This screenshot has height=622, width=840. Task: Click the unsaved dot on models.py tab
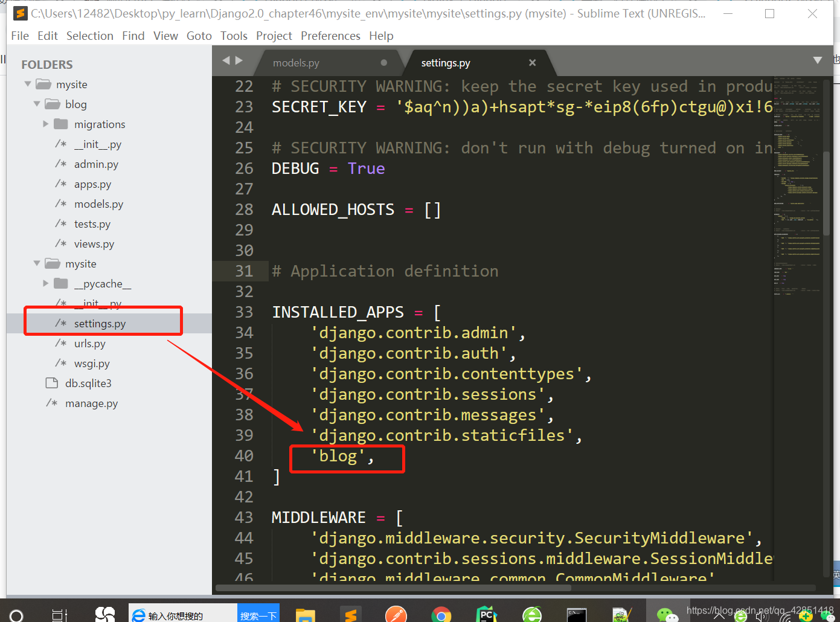tap(384, 63)
